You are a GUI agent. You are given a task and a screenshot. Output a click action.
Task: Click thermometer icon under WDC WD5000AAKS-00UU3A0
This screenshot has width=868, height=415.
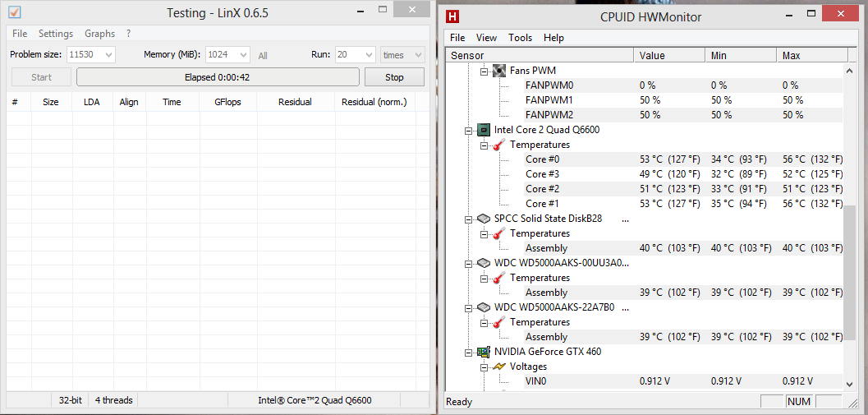tap(500, 278)
